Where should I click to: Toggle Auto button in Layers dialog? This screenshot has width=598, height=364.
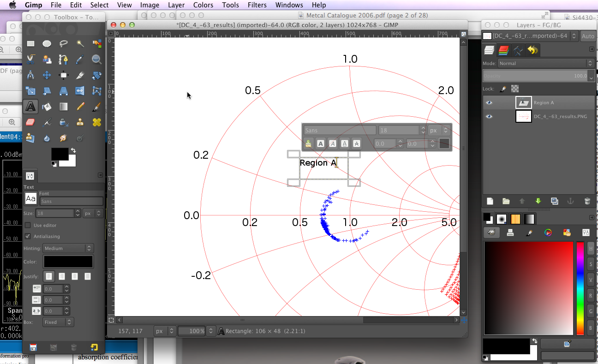[588, 36]
